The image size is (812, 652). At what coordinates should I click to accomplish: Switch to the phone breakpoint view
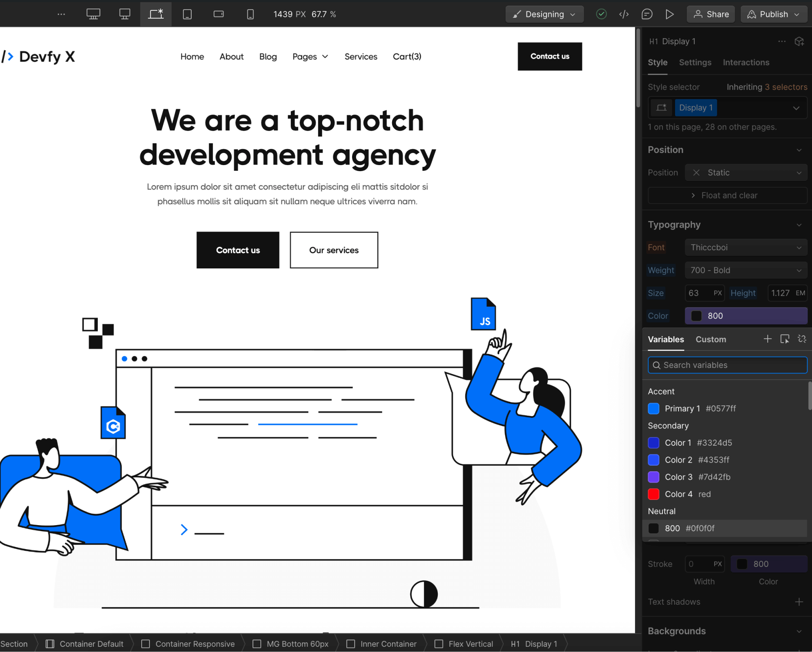pyautogui.click(x=250, y=14)
